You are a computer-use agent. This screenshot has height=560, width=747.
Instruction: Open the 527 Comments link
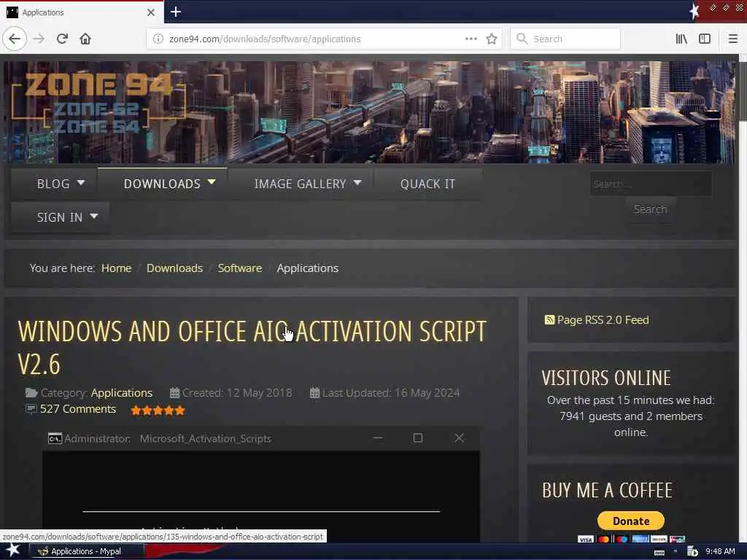coord(77,409)
